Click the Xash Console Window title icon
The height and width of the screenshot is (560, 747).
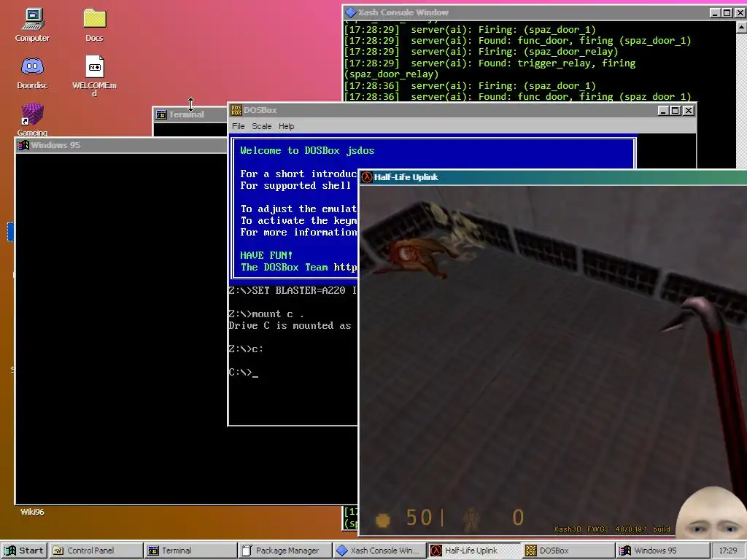click(351, 12)
